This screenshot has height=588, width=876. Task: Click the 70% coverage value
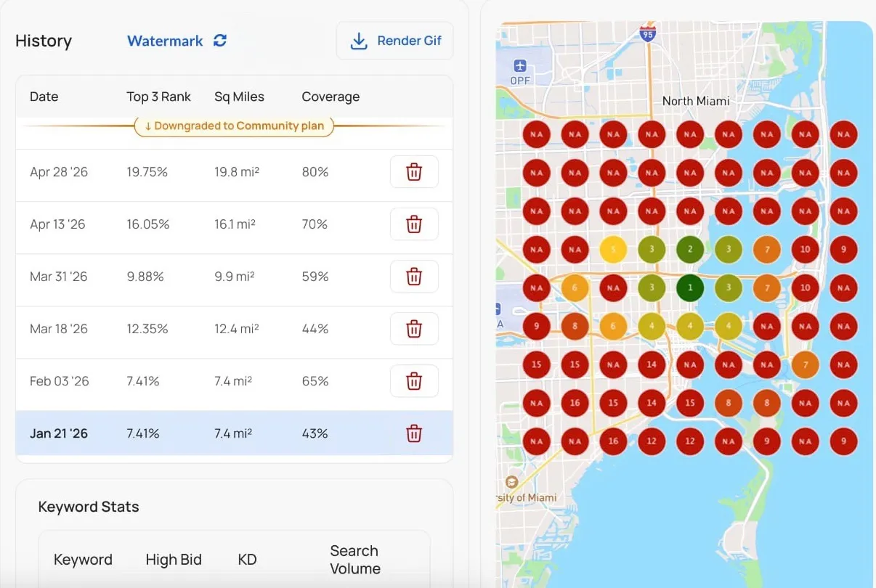315,224
